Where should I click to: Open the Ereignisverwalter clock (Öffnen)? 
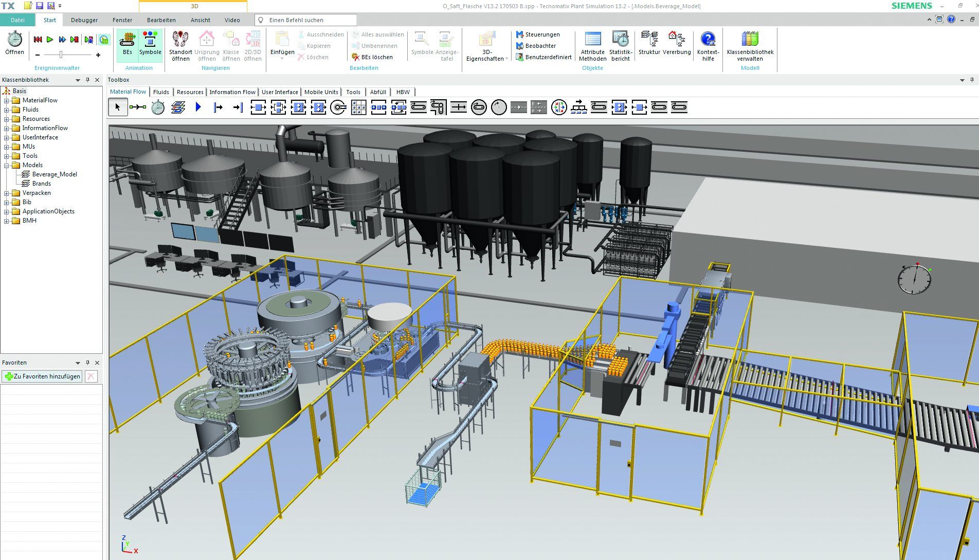point(14,43)
